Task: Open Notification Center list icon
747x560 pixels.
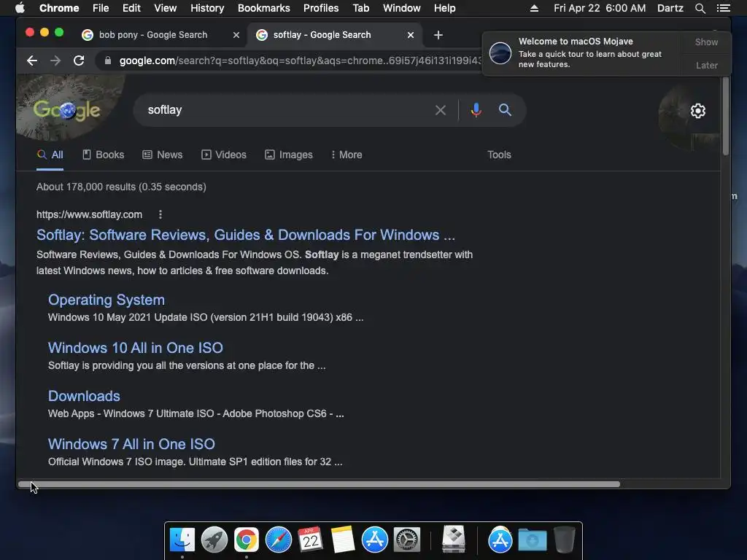Action: coord(723,8)
